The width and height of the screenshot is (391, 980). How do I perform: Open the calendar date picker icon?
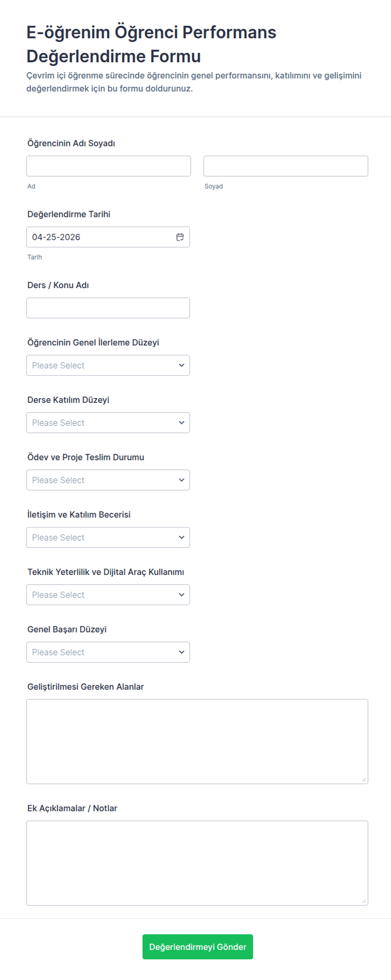tap(180, 237)
